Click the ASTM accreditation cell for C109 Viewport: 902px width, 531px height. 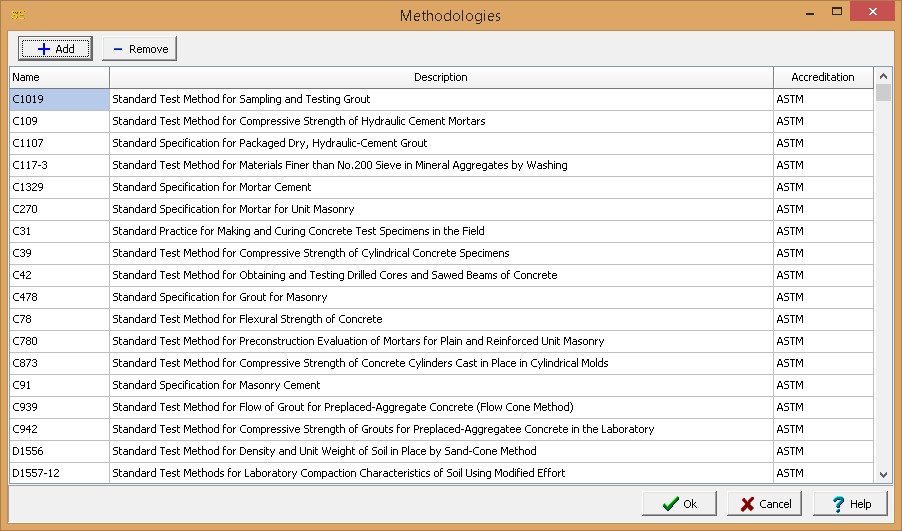(822, 121)
